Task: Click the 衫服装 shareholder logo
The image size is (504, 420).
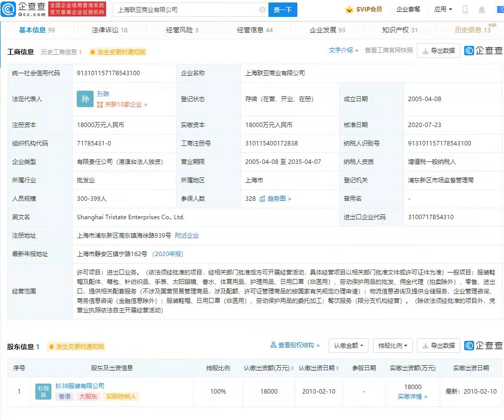Action: point(43,392)
